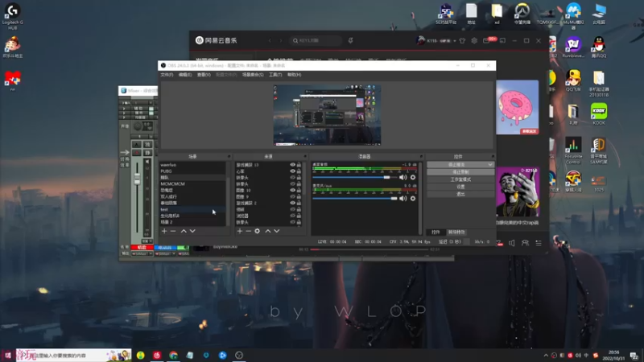644x362 pixels.
Task: Open NetEase account name dropdown arrow
Action: click(x=455, y=41)
